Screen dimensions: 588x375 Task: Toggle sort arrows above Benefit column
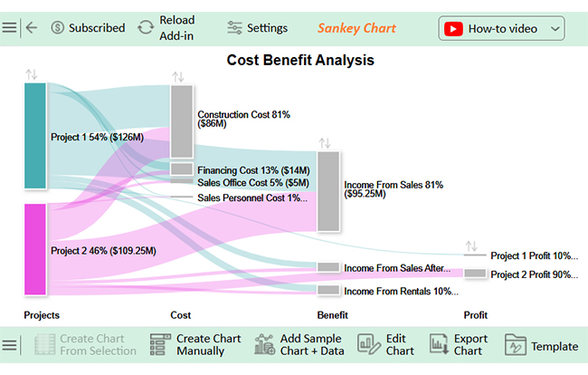coord(325,142)
